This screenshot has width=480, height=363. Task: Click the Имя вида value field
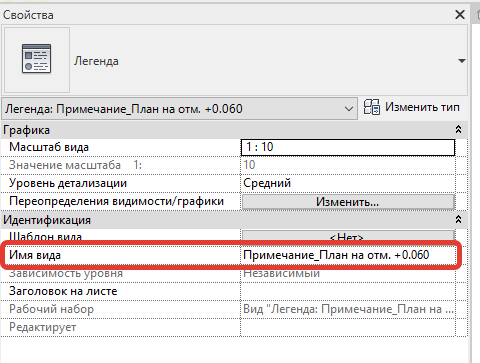[348, 255]
